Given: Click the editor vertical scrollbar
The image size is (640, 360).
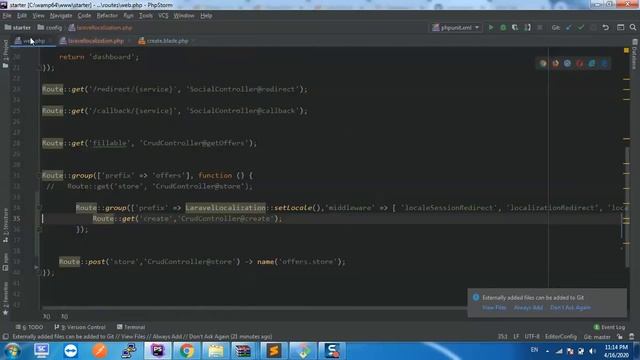Looking at the screenshot, I should (627, 207).
